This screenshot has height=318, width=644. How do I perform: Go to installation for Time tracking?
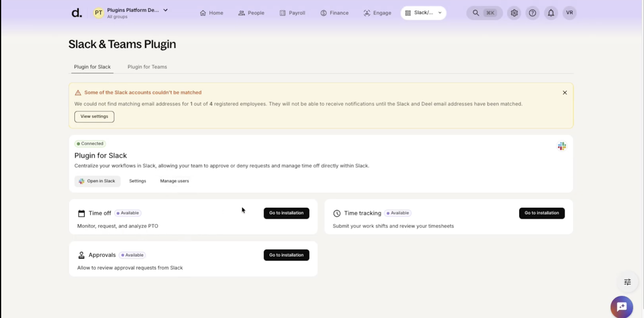tap(542, 213)
